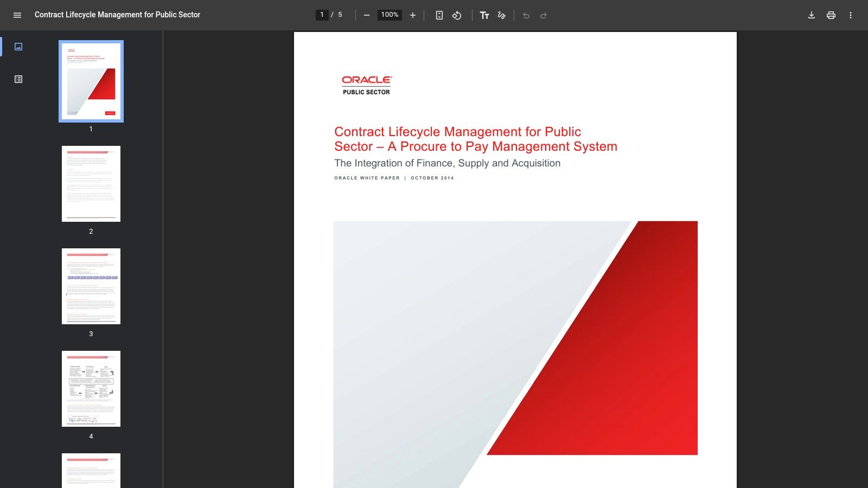Open the partially visible page 5 thumbnail
The image size is (868, 488).
[91, 471]
